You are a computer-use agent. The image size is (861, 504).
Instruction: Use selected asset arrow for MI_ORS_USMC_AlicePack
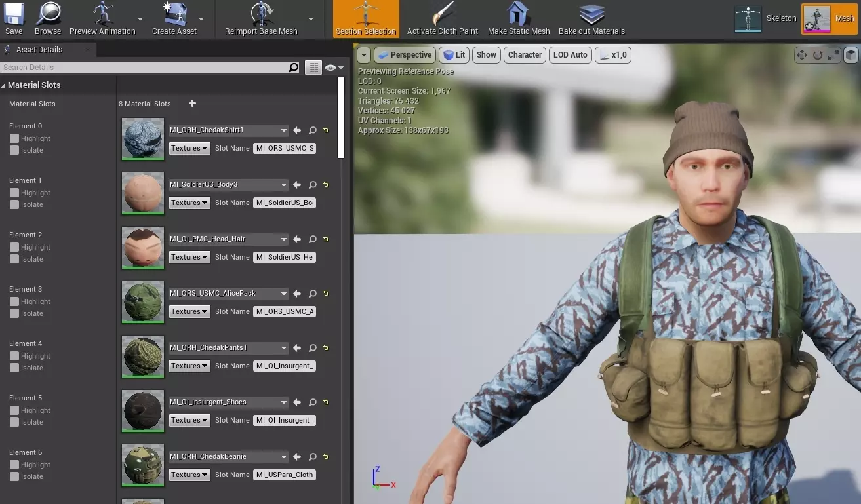coord(297,294)
